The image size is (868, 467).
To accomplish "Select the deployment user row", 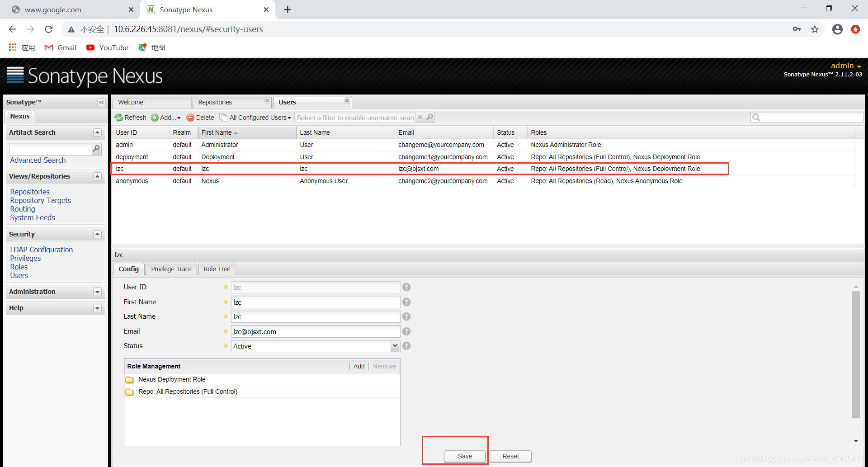I will point(483,157).
